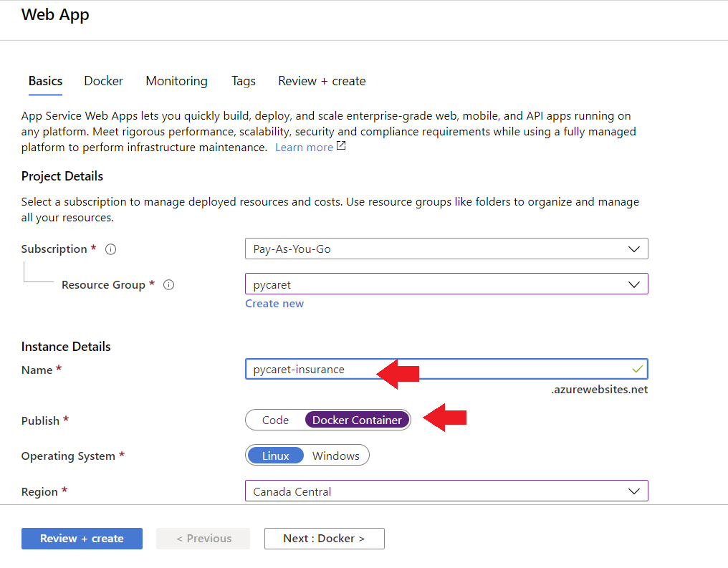Viewport: 728px width, 568px height.
Task: Switch to the Docker tab
Action: pyautogui.click(x=103, y=81)
